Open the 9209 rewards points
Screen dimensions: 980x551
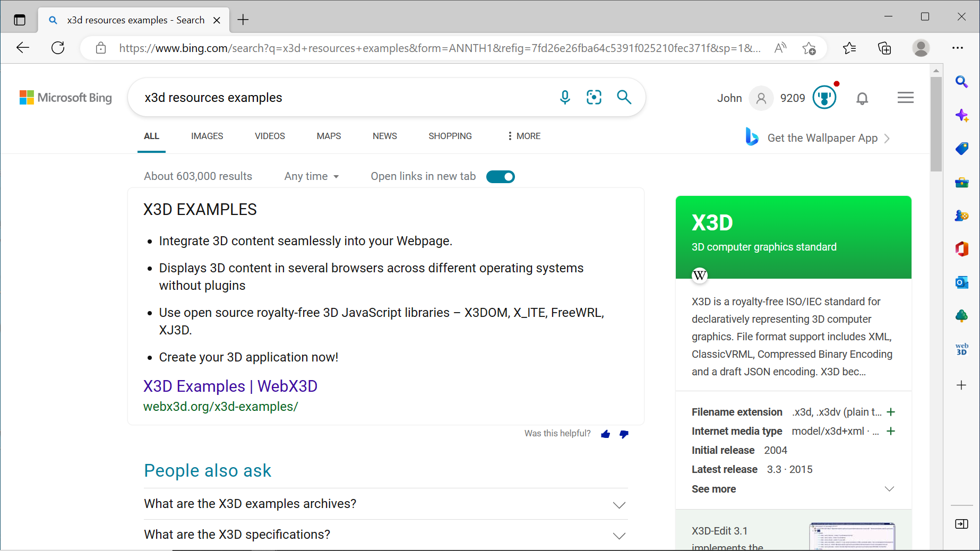click(793, 98)
